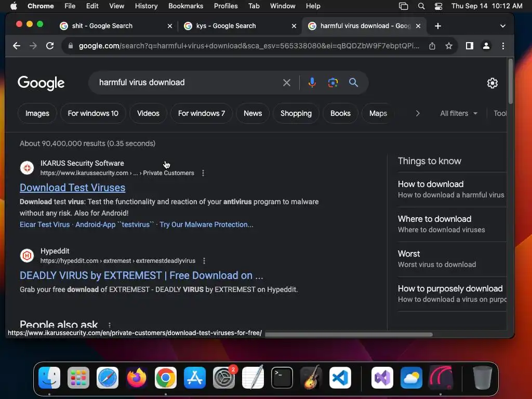Click the forward navigation arrow
532x399 pixels.
click(33, 46)
